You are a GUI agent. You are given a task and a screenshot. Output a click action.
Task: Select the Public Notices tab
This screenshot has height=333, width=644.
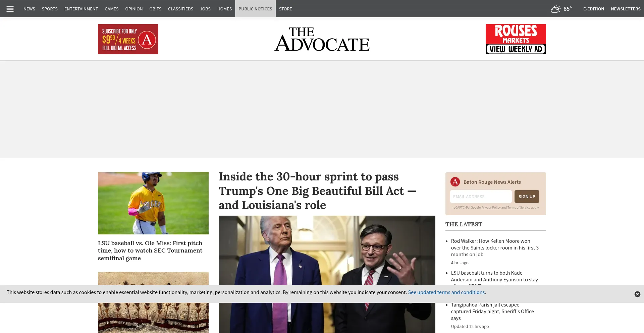(255, 9)
